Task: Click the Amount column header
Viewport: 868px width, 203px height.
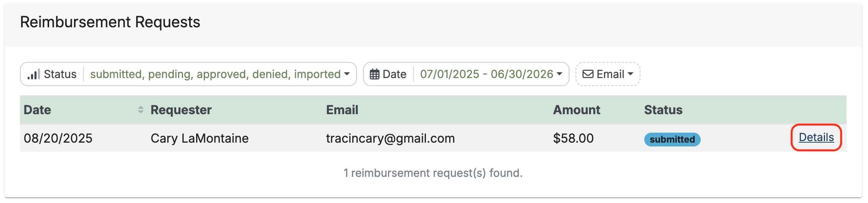Action: coord(576,110)
